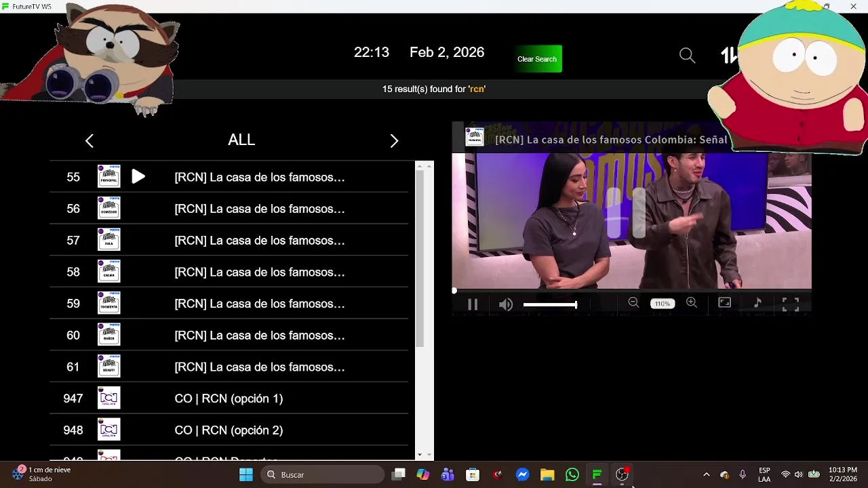Screen dimensions: 868x488
Task: Adjust the player volume slider
Action: 550,304
